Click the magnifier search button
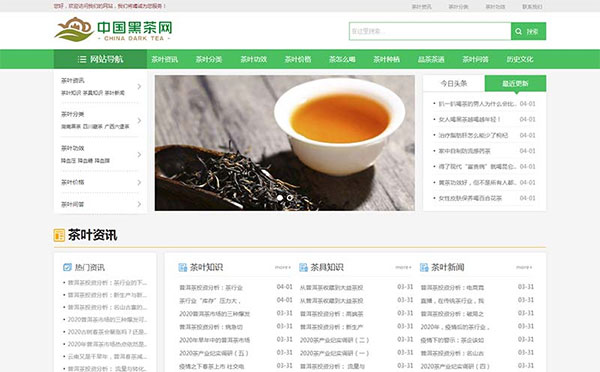 coord(528,31)
